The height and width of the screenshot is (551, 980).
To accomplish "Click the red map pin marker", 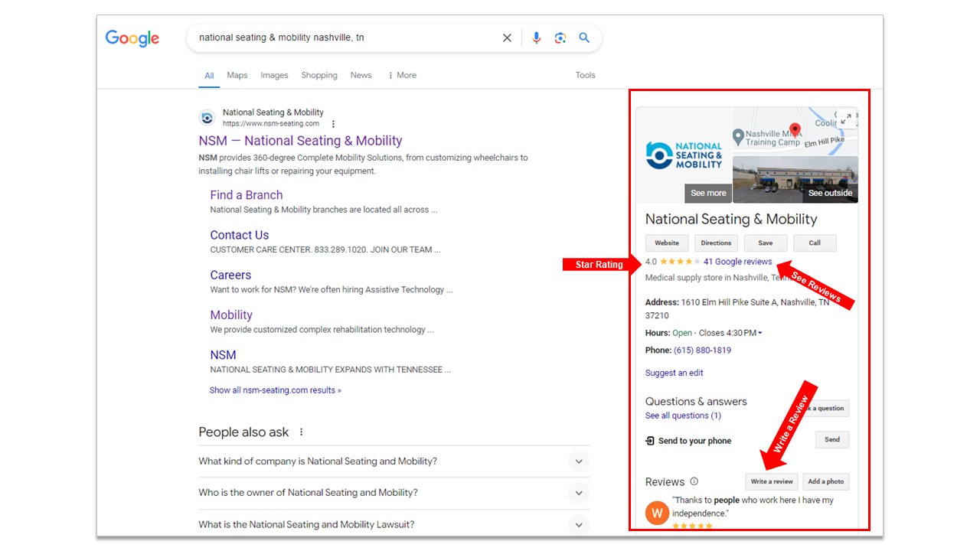I will [x=795, y=130].
